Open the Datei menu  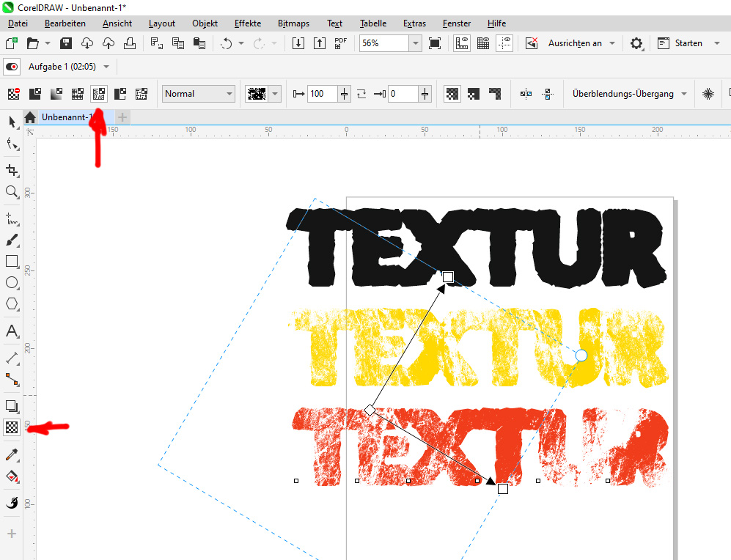18,23
